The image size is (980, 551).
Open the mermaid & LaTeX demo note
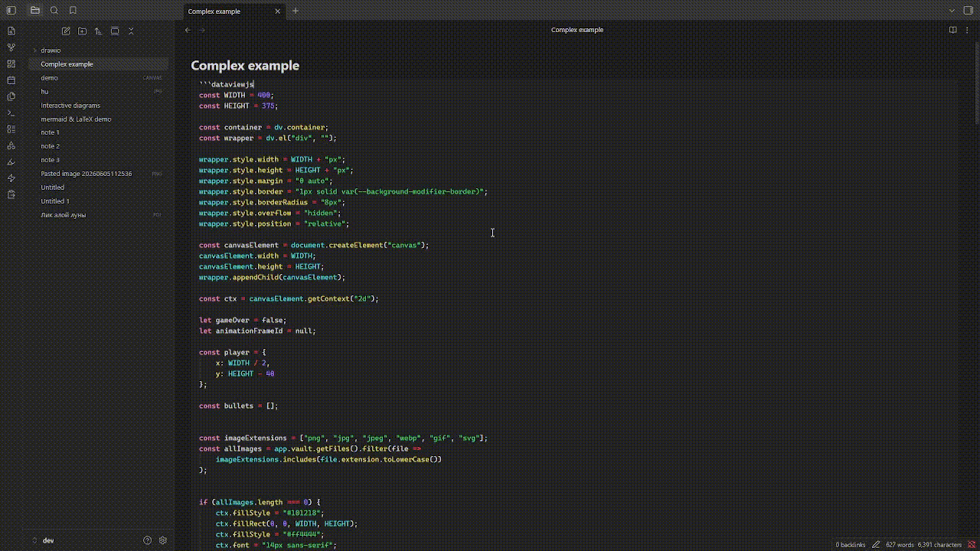click(98, 119)
